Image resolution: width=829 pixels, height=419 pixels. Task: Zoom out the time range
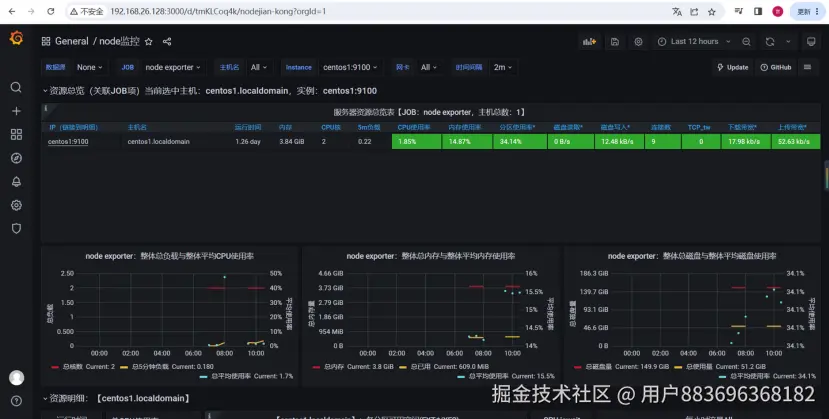746,42
